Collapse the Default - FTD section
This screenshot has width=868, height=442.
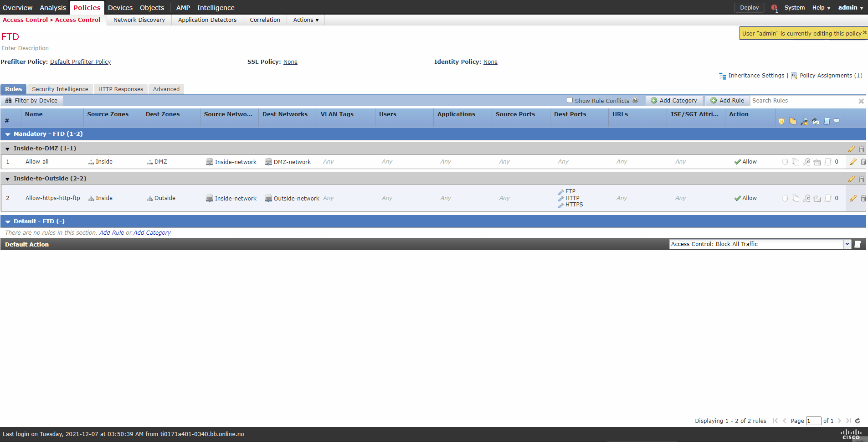tap(8, 221)
